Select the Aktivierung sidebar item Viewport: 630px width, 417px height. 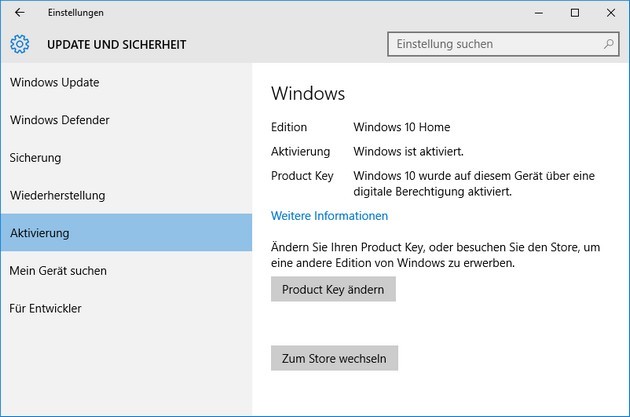point(40,233)
